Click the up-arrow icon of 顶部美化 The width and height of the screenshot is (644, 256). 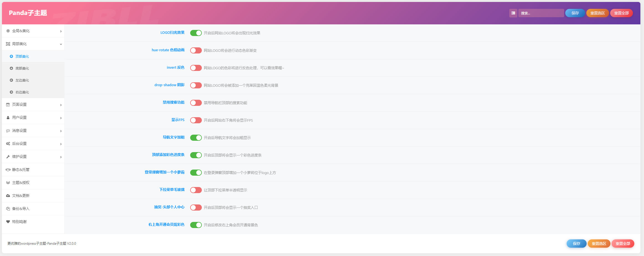(11, 57)
